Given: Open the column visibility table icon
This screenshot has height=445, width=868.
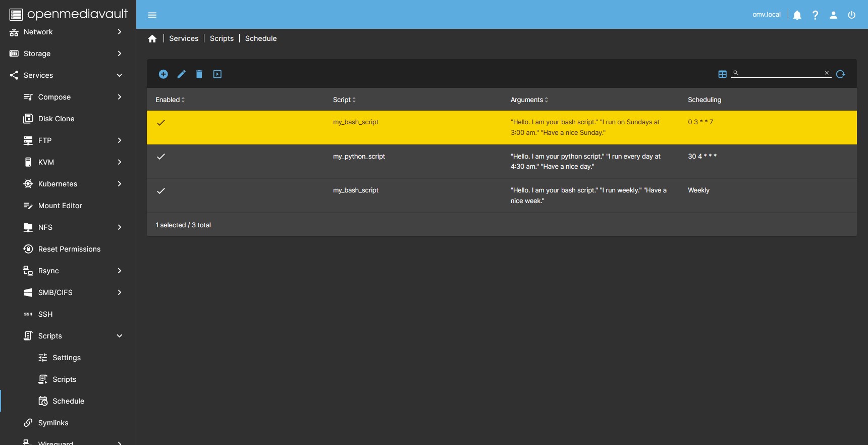Looking at the screenshot, I should click(722, 74).
